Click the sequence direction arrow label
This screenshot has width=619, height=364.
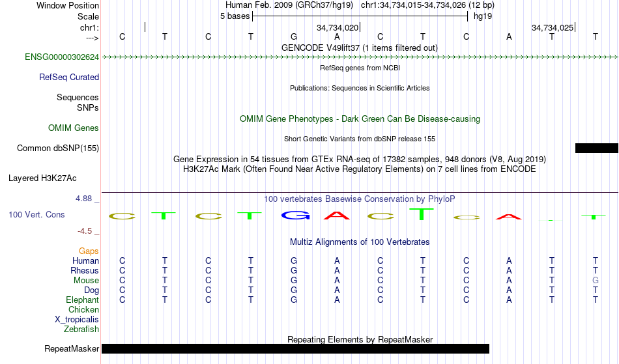pos(92,38)
